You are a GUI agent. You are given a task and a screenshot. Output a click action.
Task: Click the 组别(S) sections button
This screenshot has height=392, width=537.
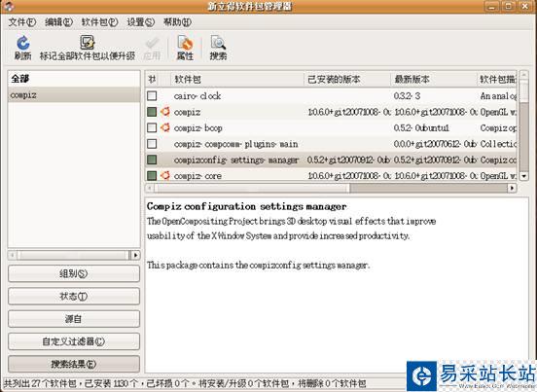(x=74, y=273)
